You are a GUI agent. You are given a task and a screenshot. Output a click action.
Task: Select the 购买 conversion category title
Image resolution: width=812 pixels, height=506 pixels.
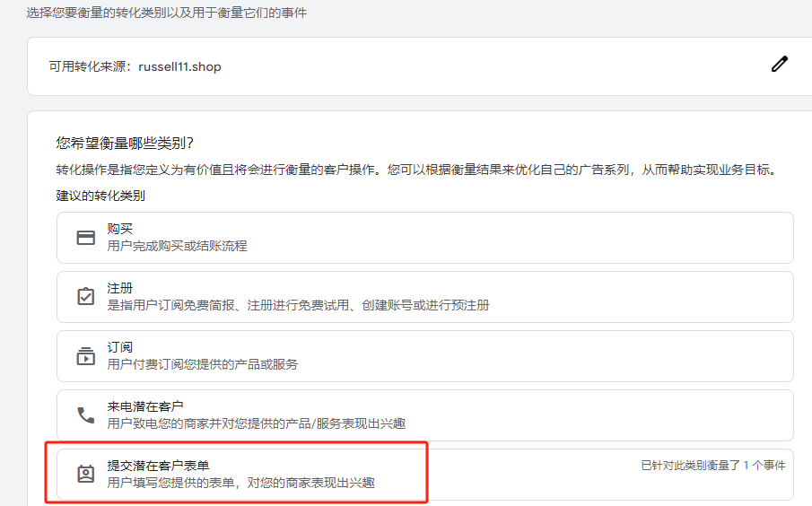click(119, 230)
